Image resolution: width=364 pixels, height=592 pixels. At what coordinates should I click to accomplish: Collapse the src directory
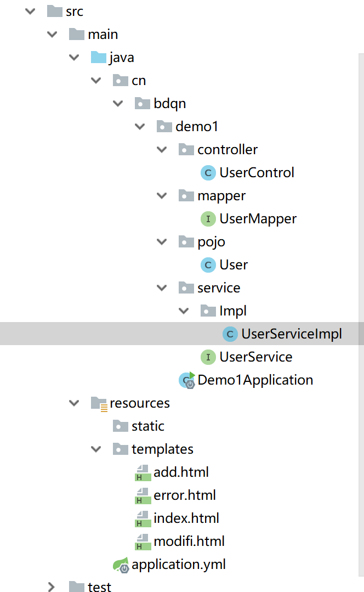30,12
